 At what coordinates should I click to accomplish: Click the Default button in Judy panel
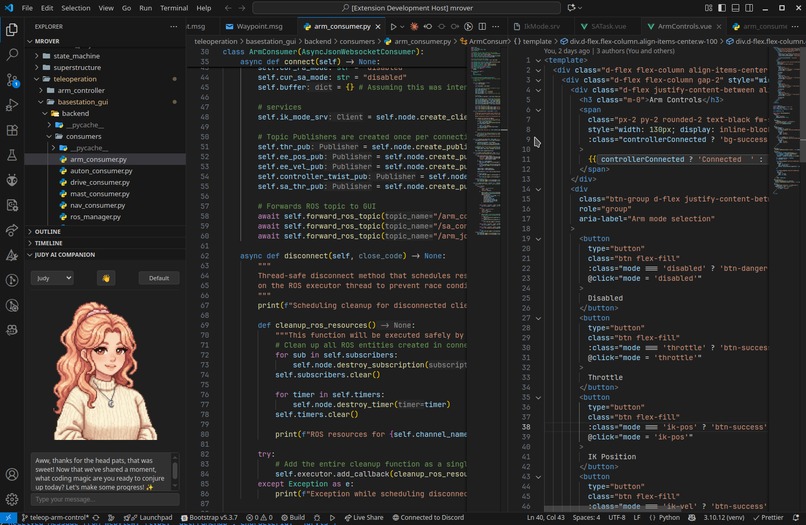159,278
